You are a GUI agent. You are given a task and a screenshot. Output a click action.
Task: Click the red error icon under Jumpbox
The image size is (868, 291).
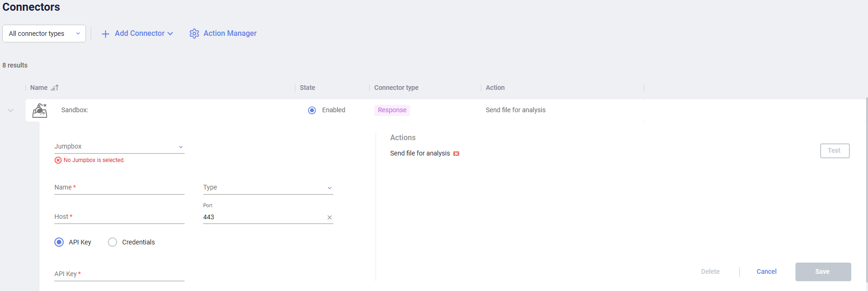pos(58,160)
